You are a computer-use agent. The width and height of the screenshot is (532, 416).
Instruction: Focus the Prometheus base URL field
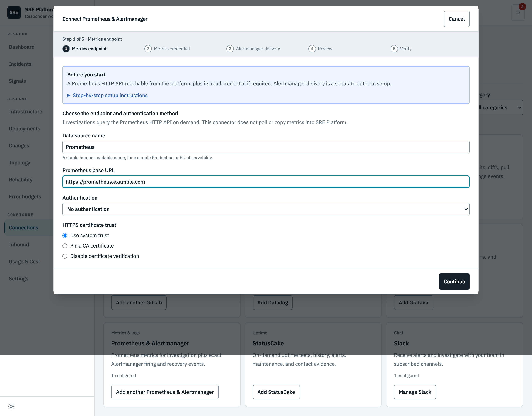[266, 182]
